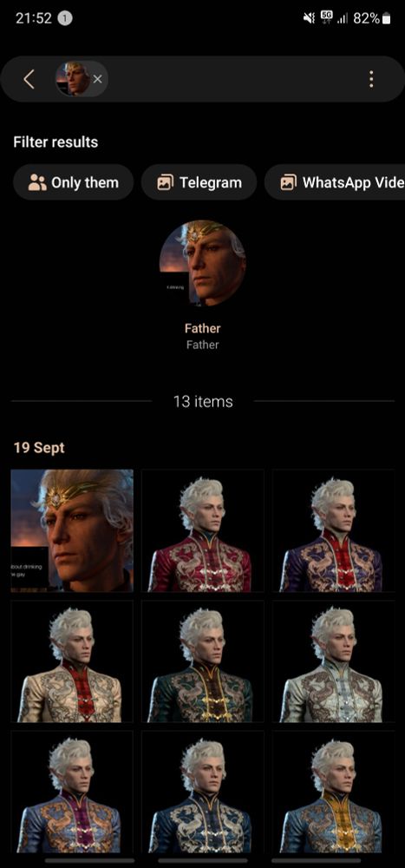
Task: Tap the Father profile face circle
Action: [203, 263]
